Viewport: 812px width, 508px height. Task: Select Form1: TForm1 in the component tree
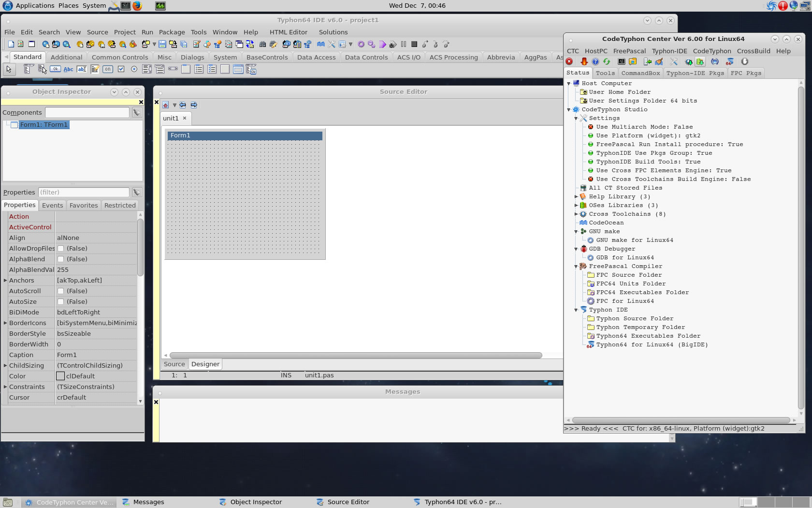click(44, 125)
